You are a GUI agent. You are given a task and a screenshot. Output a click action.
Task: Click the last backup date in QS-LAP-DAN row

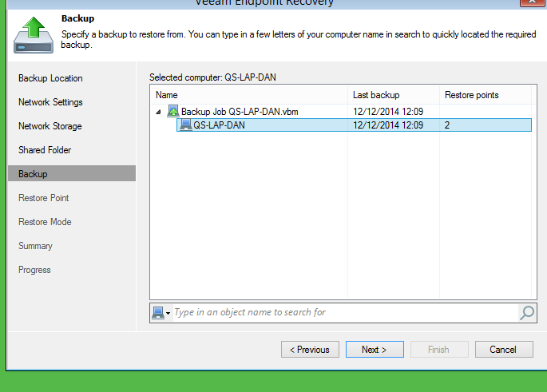pyautogui.click(x=388, y=125)
